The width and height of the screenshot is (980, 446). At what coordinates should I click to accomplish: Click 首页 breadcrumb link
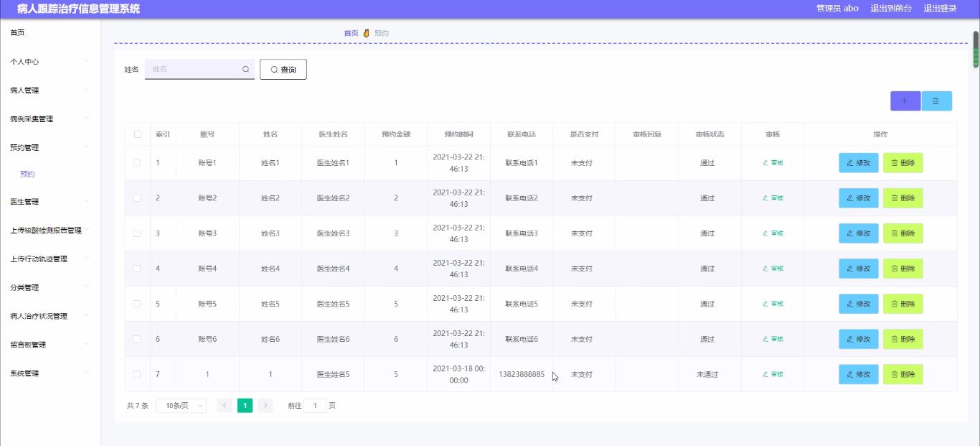pos(351,33)
